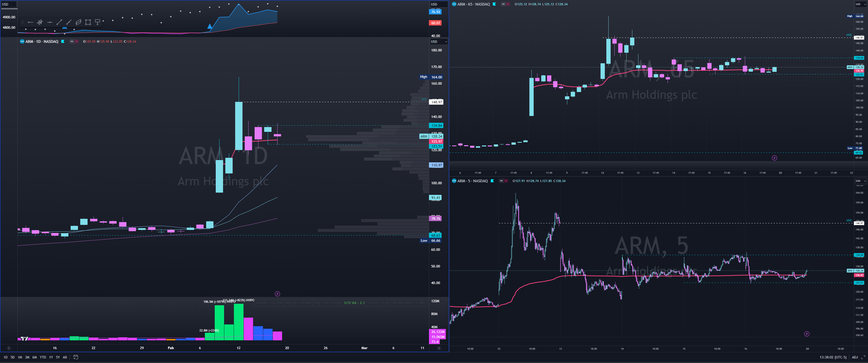
Task: Select the horizontal ray drawing tool
Action: 30,22
